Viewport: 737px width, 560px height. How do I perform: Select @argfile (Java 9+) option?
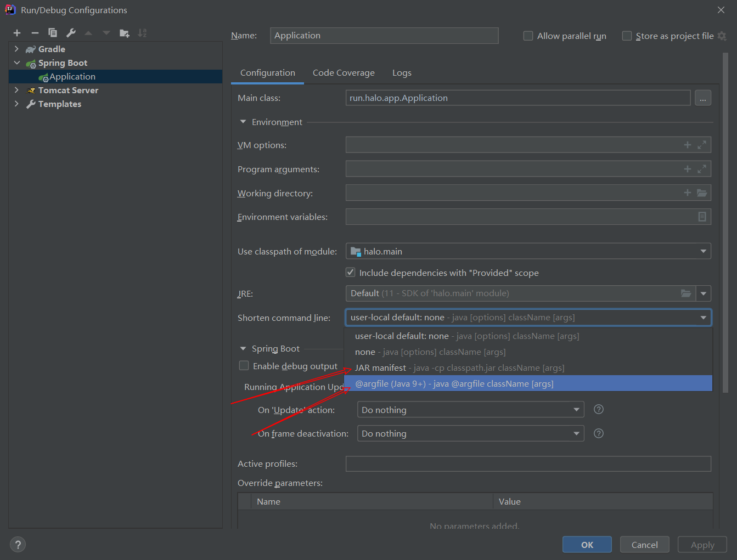point(528,383)
